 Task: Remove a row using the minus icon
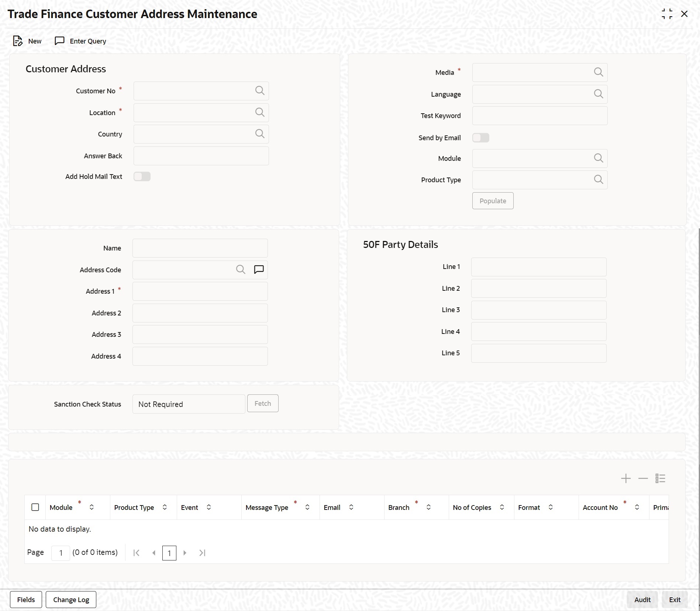pyautogui.click(x=643, y=478)
